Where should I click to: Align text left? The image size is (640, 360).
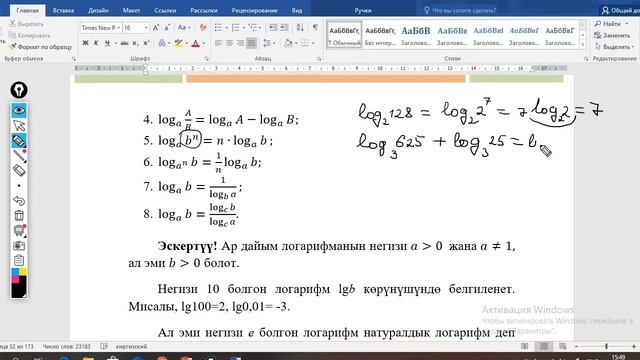click(x=218, y=43)
